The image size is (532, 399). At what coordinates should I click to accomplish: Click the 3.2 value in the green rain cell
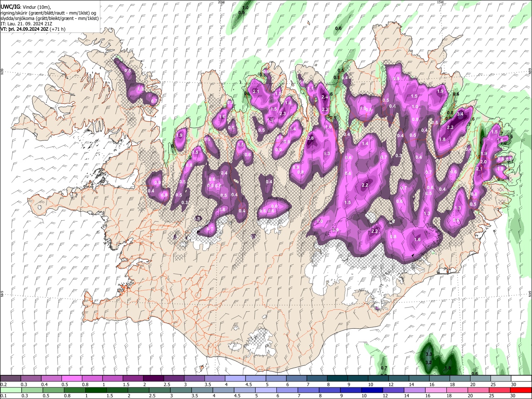429,363
